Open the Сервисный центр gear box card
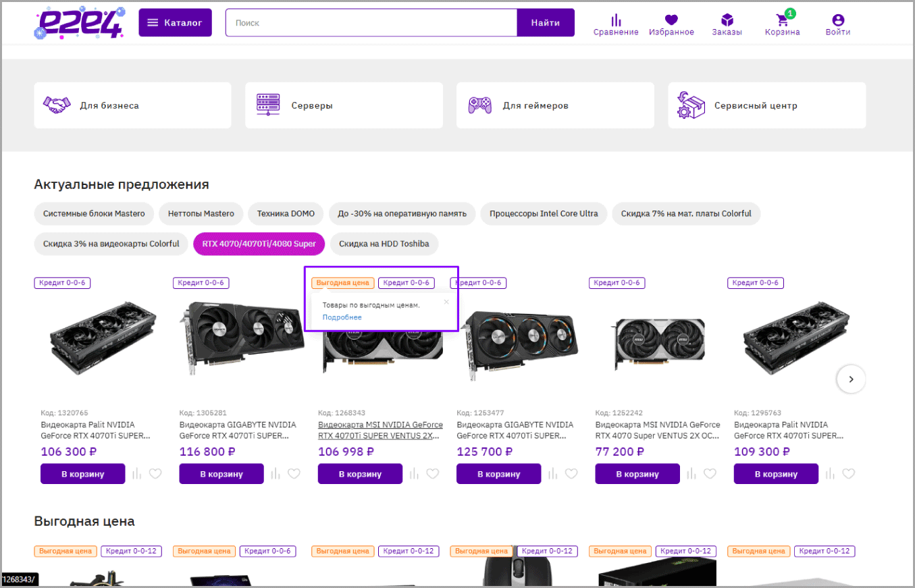Screen dimensions: 915x588 [x=767, y=105]
